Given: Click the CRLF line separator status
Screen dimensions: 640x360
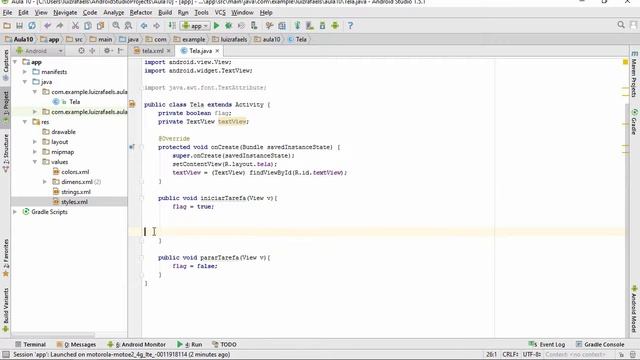Looking at the screenshot, I should [510, 354].
